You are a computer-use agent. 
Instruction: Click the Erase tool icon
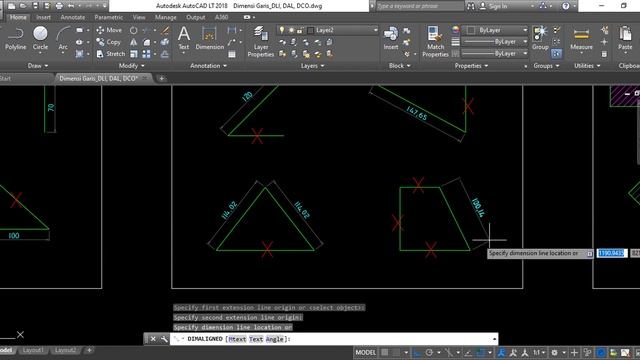coord(165,30)
